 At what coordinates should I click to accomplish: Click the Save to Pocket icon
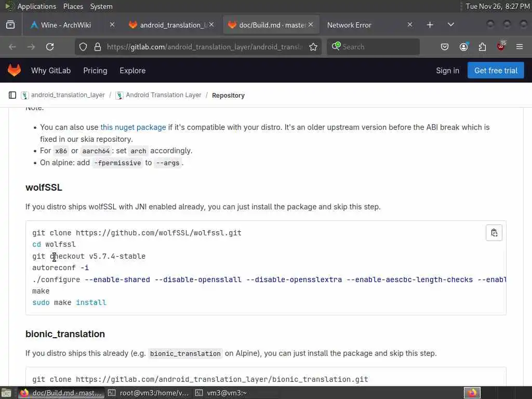445,47
